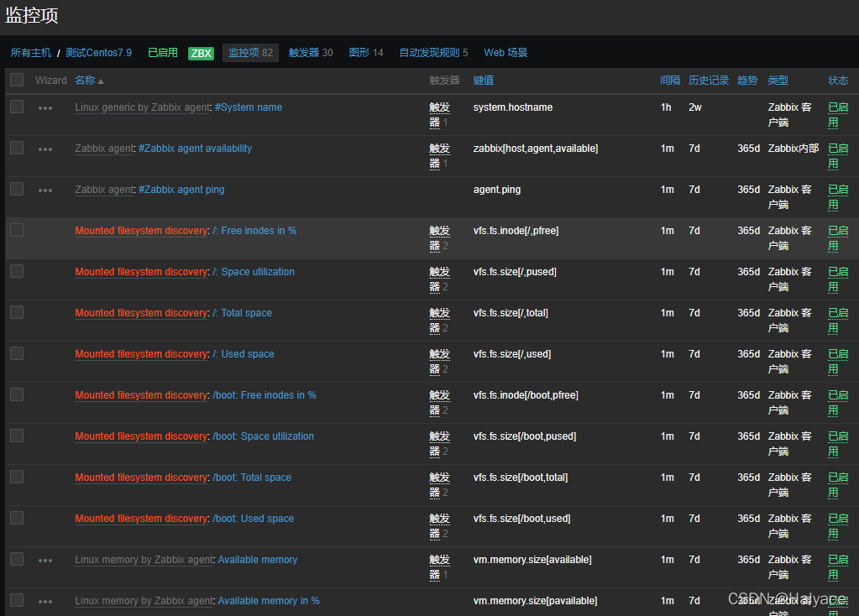Check the Zabbix agent availability checkbox

pos(17,148)
